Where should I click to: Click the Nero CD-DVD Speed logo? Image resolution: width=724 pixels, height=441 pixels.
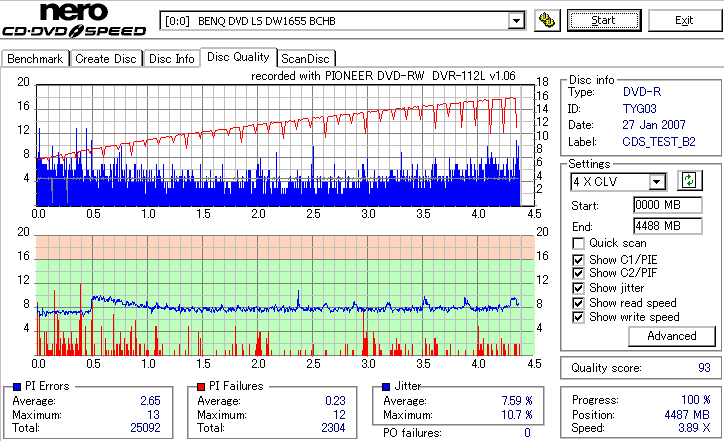(74, 19)
